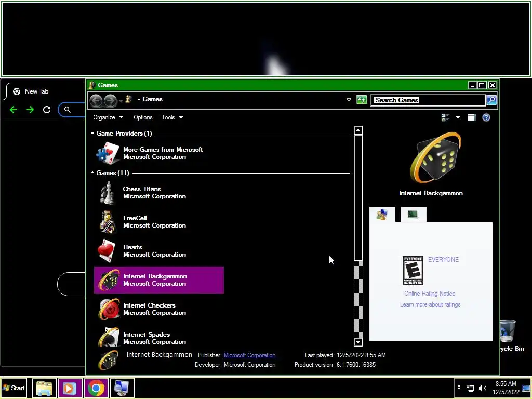Open Windows Media Player from the taskbar

click(x=70, y=388)
